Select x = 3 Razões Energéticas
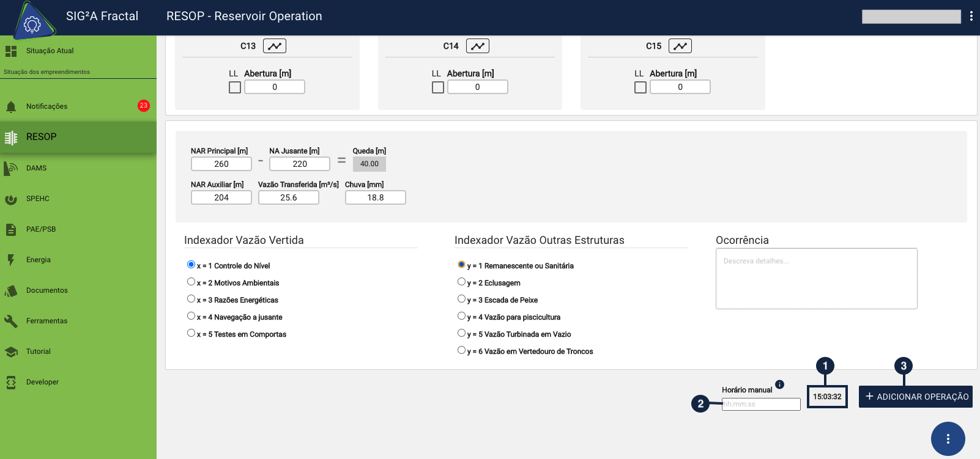 pos(191,299)
